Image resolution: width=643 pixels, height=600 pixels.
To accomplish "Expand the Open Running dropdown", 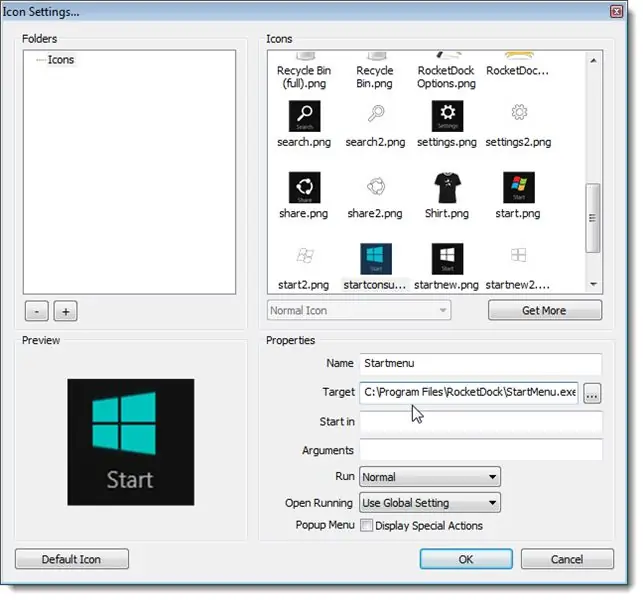I will pos(430,503).
